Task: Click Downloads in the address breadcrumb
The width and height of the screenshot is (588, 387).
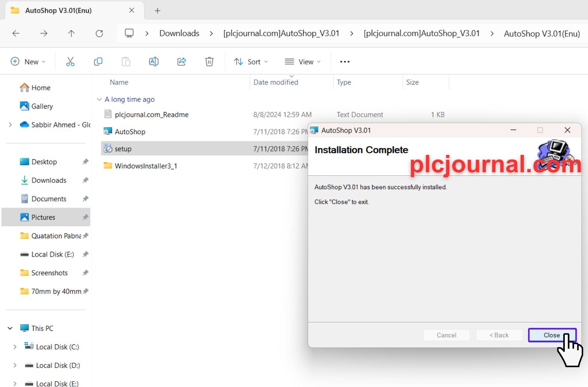Action: pos(179,33)
